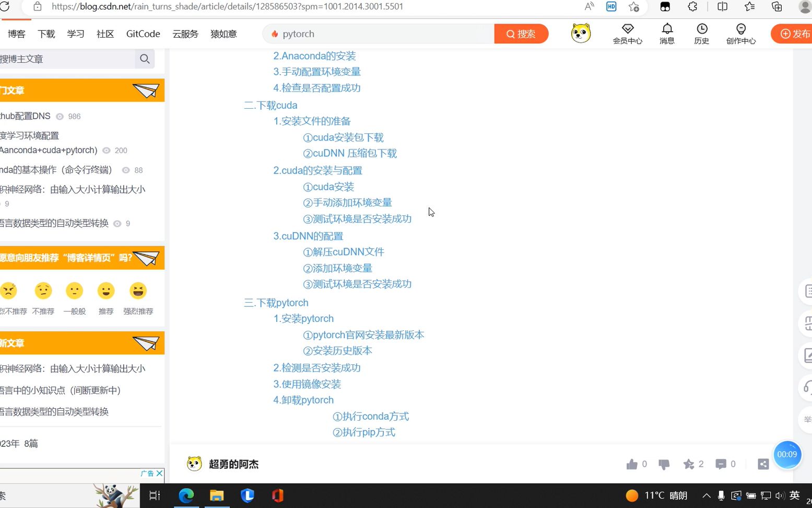Jump to ②安装历史版本
The width and height of the screenshot is (812, 508).
coord(337,351)
